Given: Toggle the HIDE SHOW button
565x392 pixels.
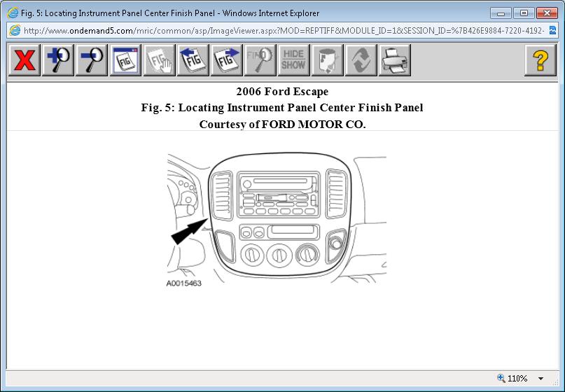Looking at the screenshot, I should [x=293, y=60].
